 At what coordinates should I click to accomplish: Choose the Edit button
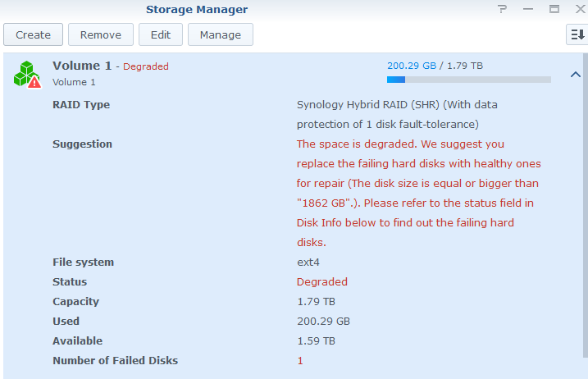tap(160, 34)
